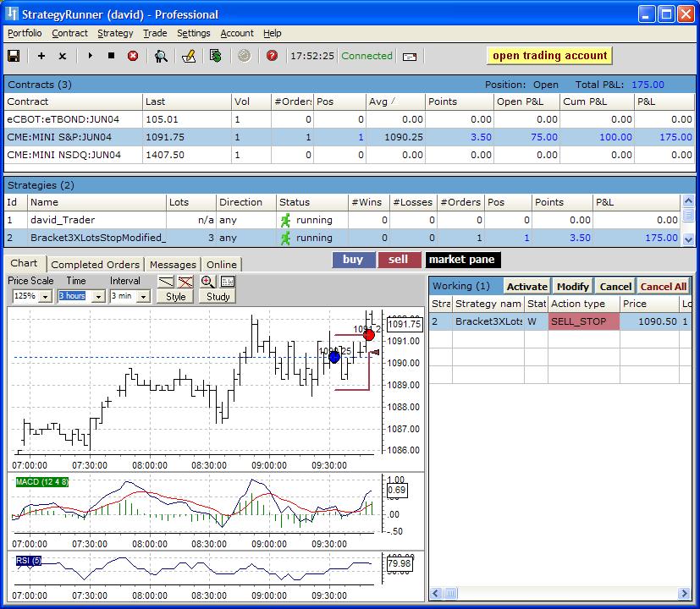Viewport: 700px width, 609px height.
Task: Click the red SELL_STOP action type cell
Action: tap(583, 321)
